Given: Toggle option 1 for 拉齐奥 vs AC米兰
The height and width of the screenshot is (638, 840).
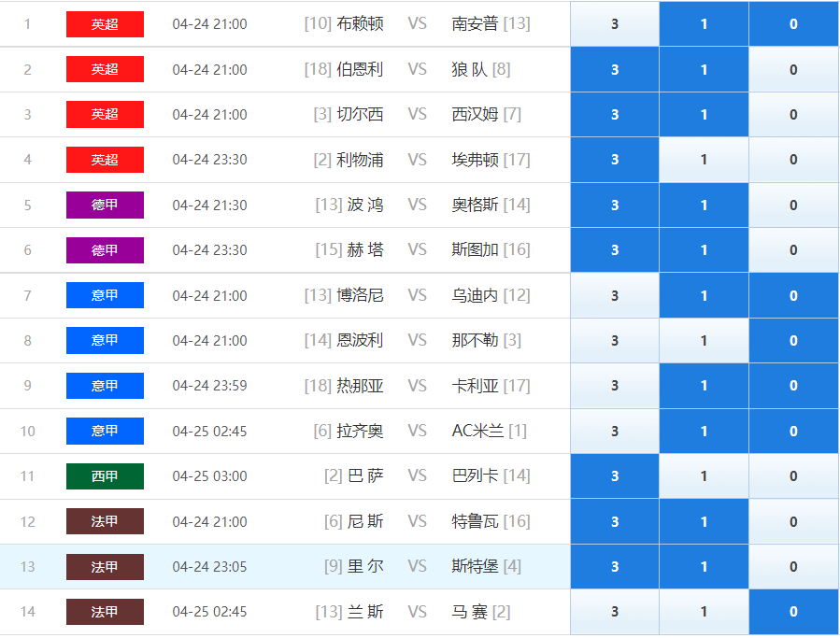Looking at the screenshot, I should [x=704, y=432].
